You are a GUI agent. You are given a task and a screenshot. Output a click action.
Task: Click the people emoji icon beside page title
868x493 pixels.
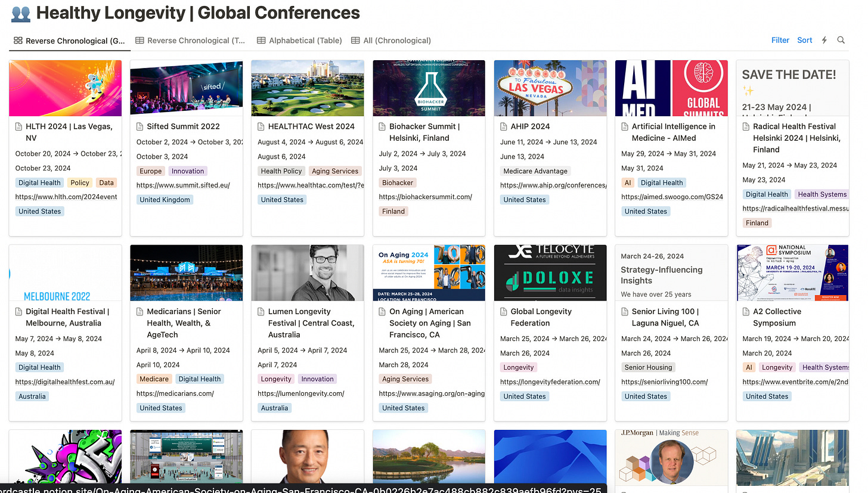point(21,13)
